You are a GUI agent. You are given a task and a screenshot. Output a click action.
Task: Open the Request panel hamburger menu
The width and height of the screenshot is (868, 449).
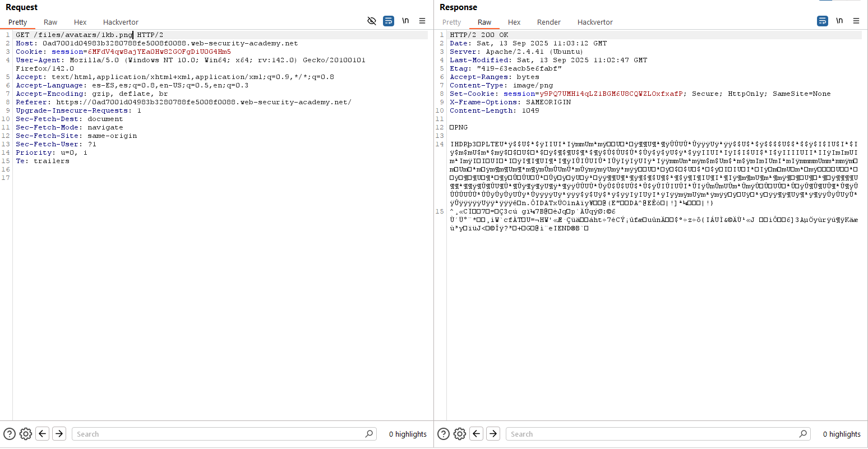422,21
